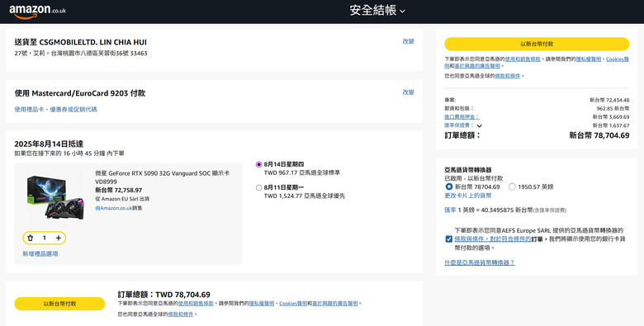The height and width of the screenshot is (326, 644).
Task: Select 新台幣 78704.69 currency radio
Action: point(449,187)
